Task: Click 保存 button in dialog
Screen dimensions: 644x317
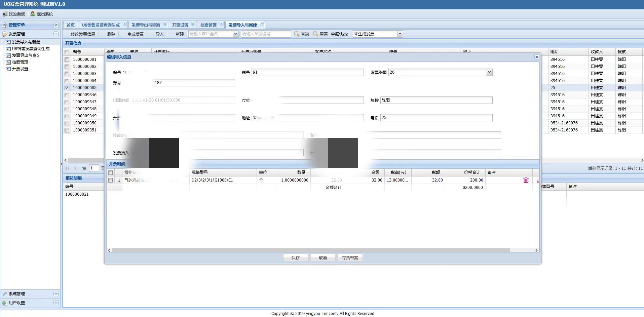Action: (296, 258)
